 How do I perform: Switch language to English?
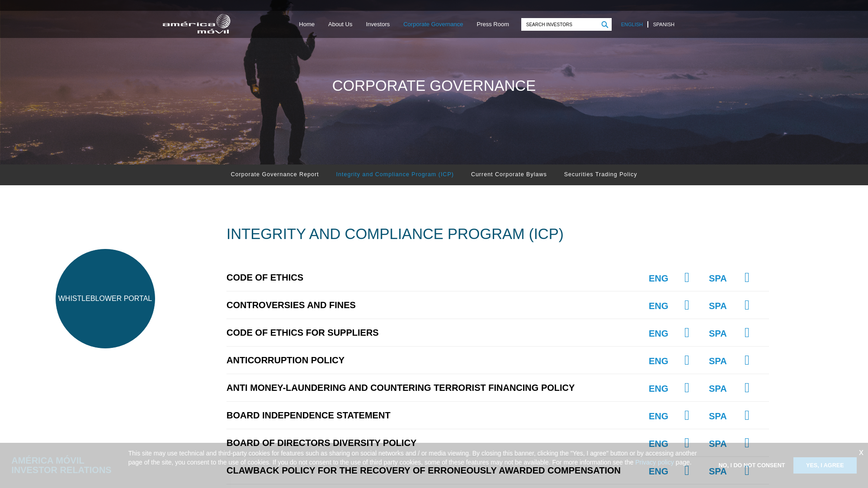[632, 24]
